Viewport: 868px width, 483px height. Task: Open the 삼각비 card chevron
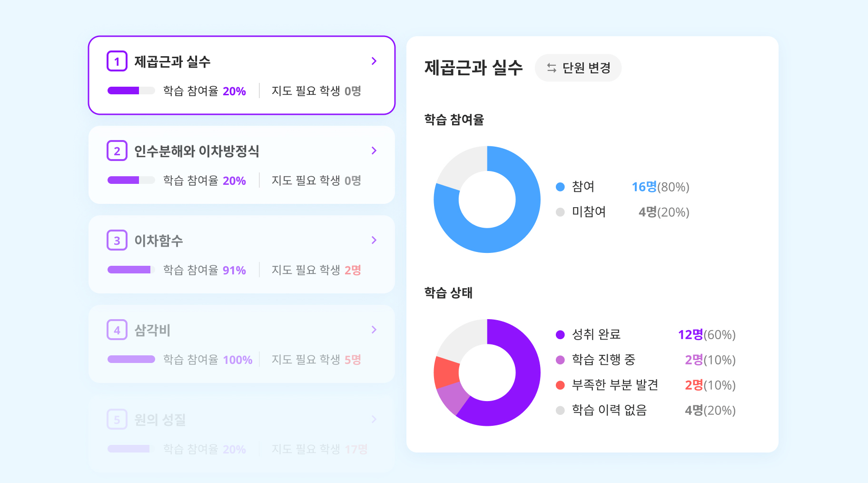tap(374, 330)
